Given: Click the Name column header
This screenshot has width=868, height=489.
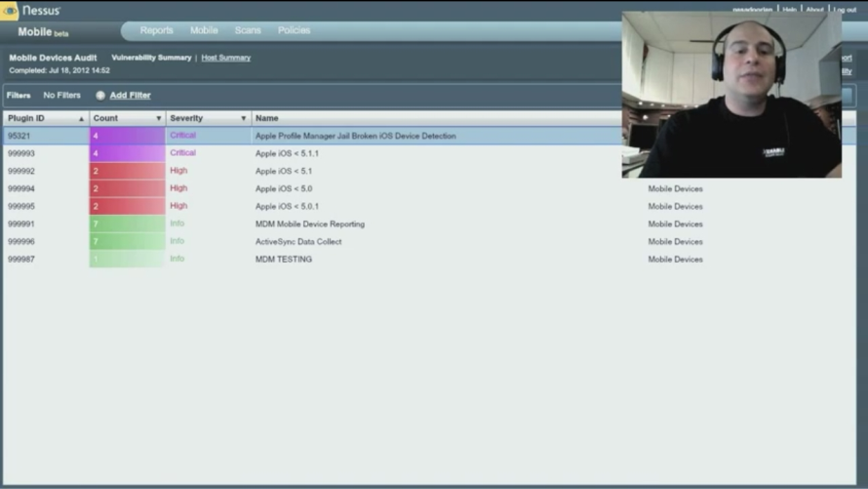Looking at the screenshot, I should click(267, 118).
